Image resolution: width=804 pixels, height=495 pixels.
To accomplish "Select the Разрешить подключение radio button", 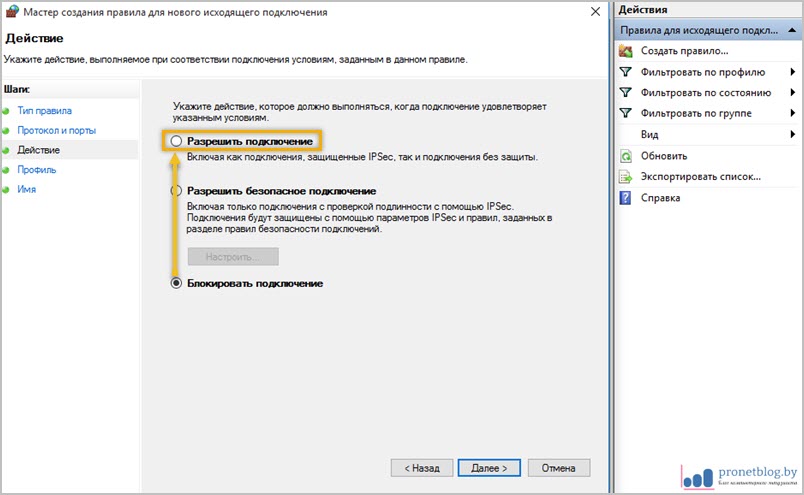I will [176, 142].
